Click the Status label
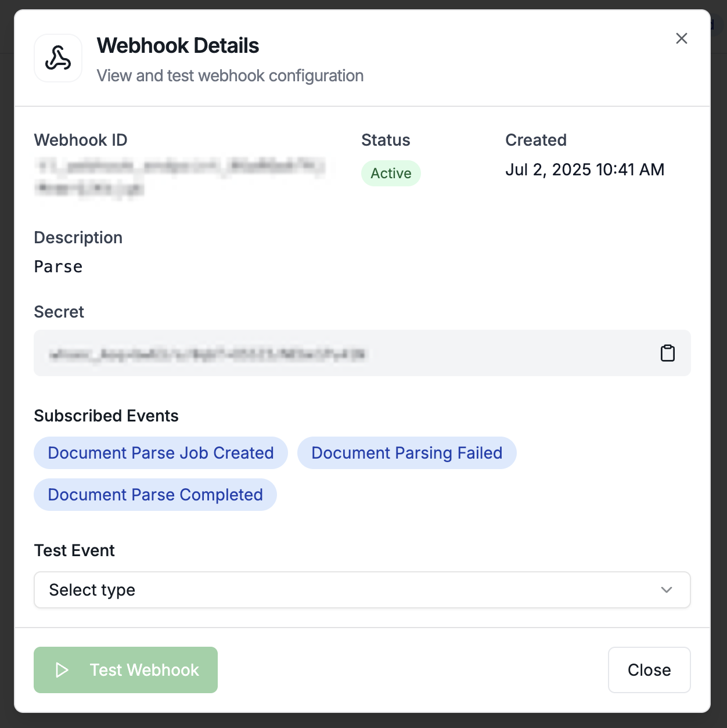Viewport: 727px width, 728px height. tap(386, 140)
